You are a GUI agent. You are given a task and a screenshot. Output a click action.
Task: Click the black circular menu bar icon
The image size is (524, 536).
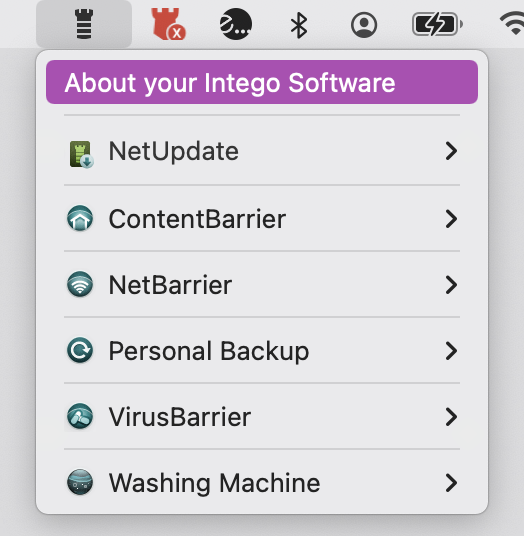click(x=236, y=24)
